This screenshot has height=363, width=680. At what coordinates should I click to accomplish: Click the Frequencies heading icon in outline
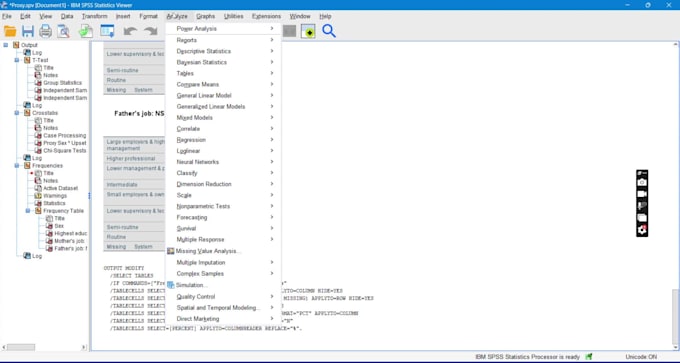click(x=27, y=166)
